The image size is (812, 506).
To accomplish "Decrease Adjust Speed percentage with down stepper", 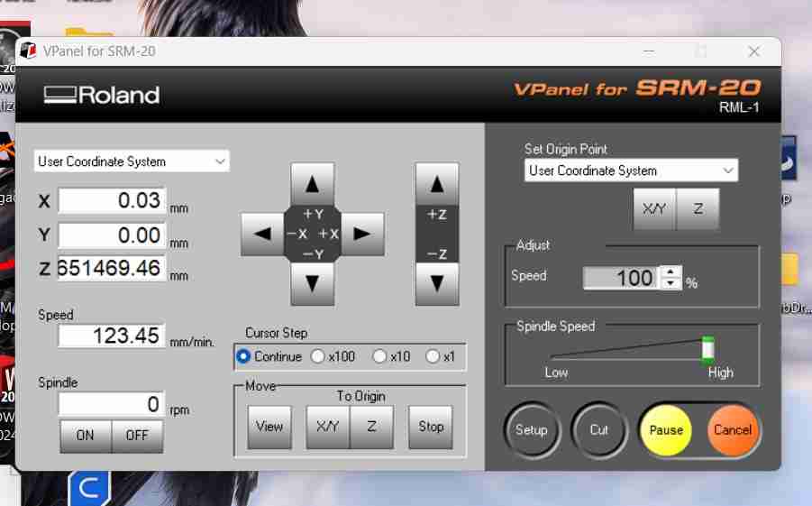I will coord(671,283).
